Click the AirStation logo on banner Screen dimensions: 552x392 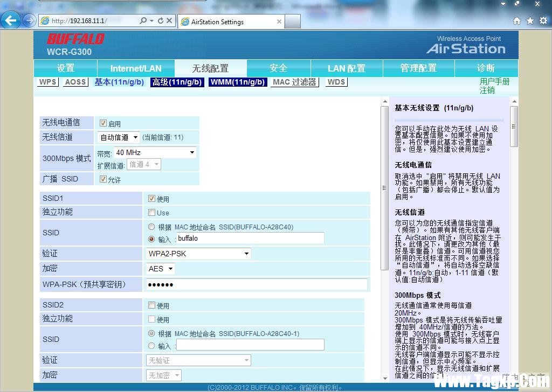(x=466, y=48)
